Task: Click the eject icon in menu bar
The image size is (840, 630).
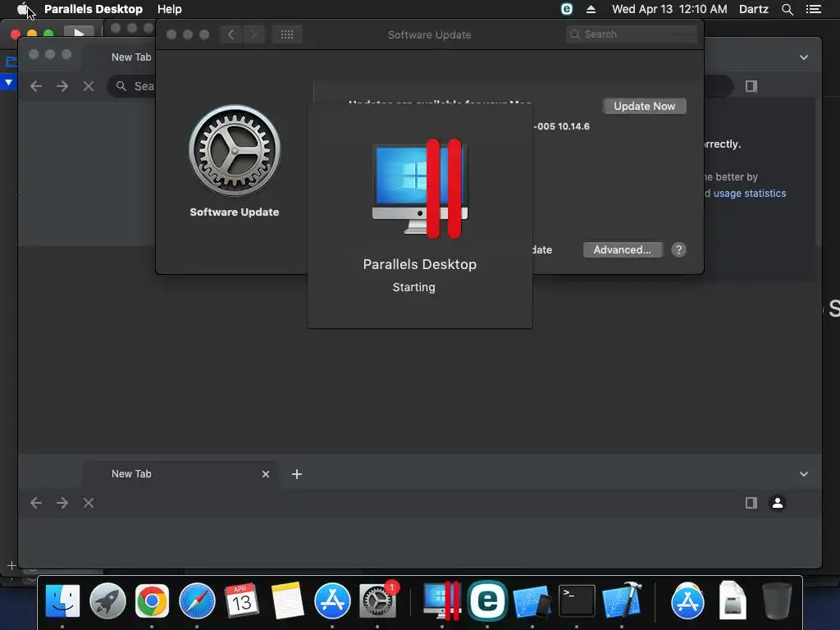Action: [591, 9]
